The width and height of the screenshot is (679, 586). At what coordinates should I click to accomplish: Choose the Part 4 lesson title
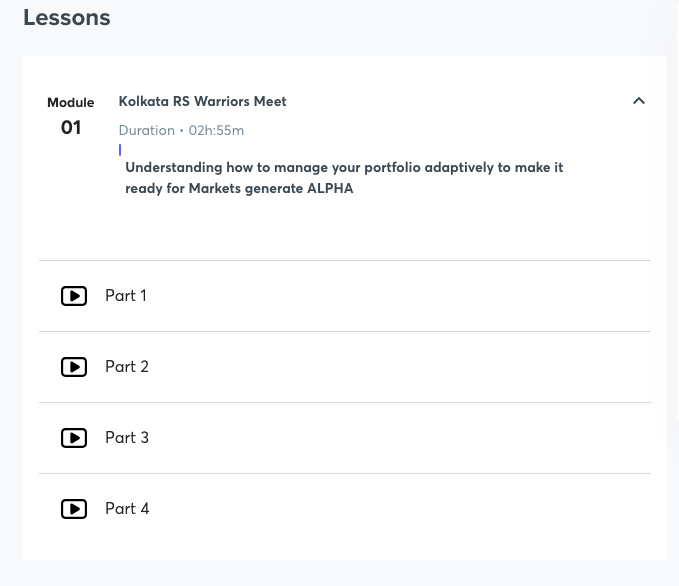click(127, 508)
